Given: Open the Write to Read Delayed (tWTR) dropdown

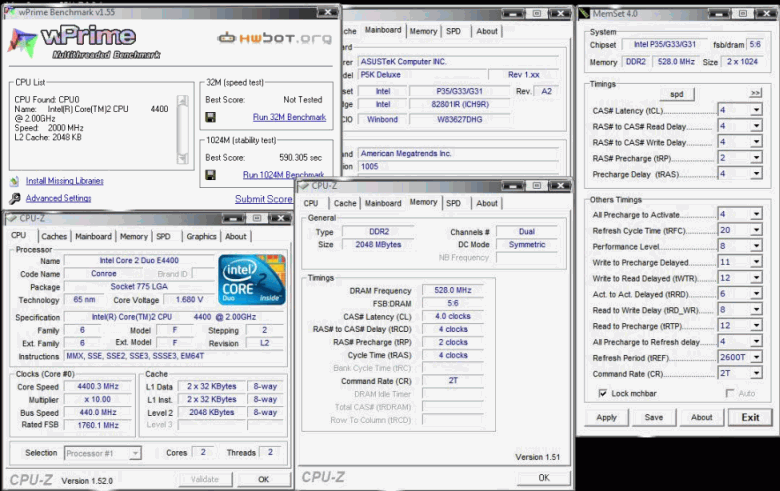Looking at the screenshot, I should (x=756, y=278).
